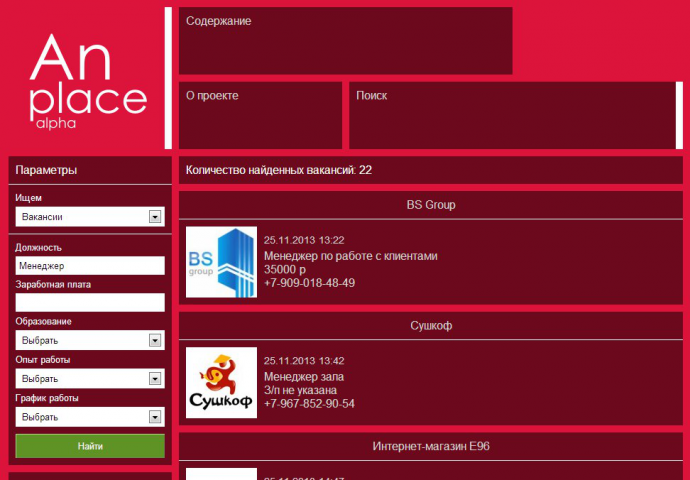
Task: Focus the Заработная плата input field
Action: [90, 303]
